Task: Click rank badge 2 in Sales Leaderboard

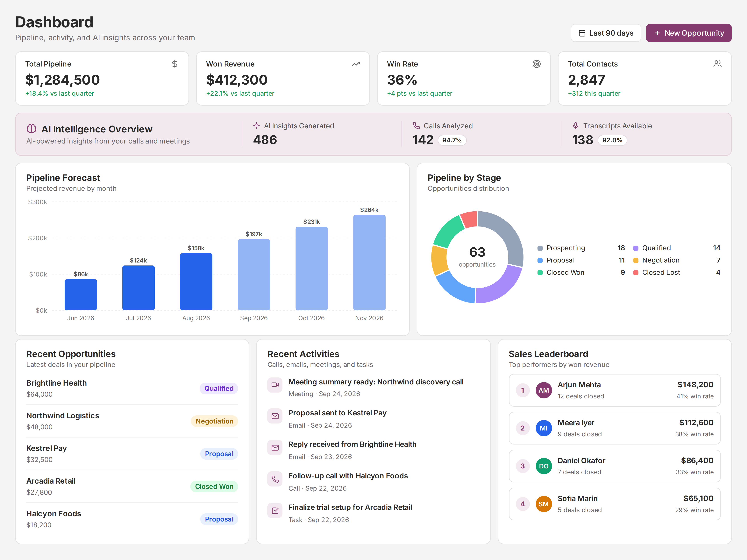Action: 523,428
